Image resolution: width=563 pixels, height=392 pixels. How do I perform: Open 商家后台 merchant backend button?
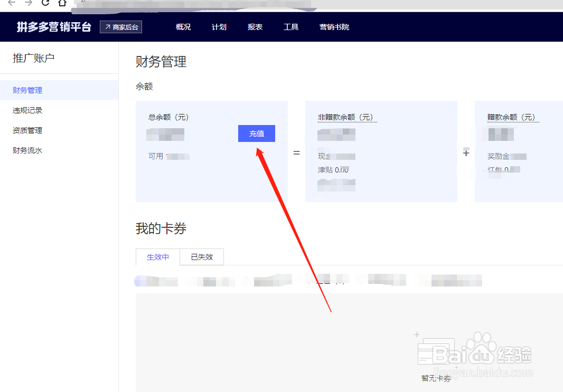pyautogui.click(x=121, y=27)
